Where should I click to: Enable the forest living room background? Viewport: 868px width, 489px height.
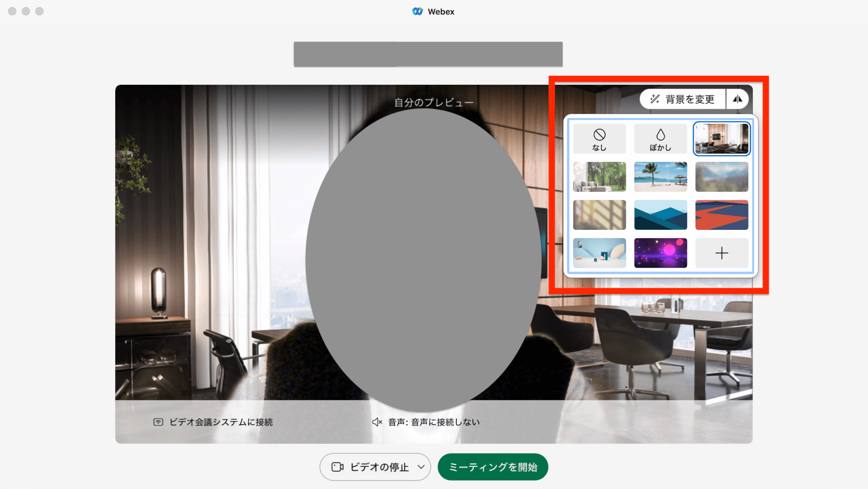599,177
